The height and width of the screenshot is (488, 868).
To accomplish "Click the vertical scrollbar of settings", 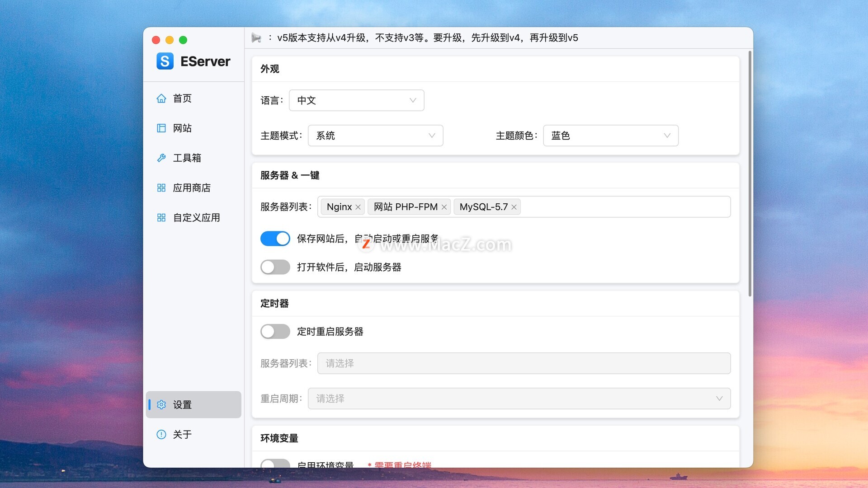I will [750, 174].
